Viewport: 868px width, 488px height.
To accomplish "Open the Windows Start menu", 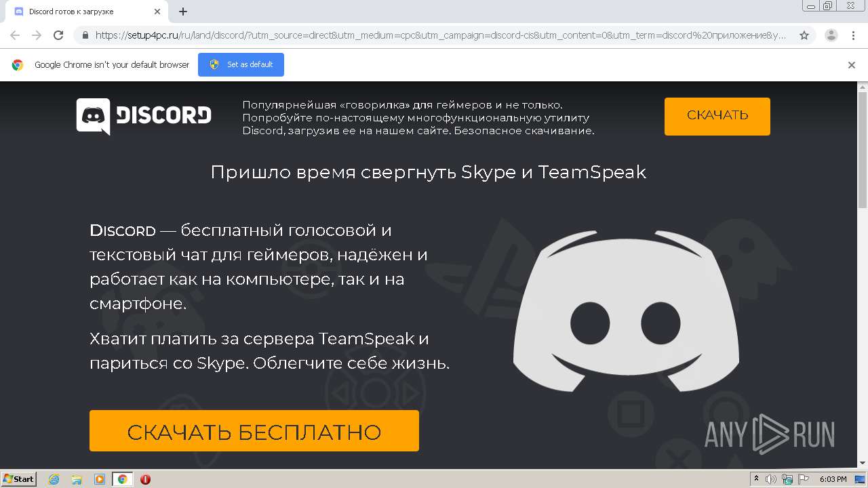I will click(x=19, y=479).
